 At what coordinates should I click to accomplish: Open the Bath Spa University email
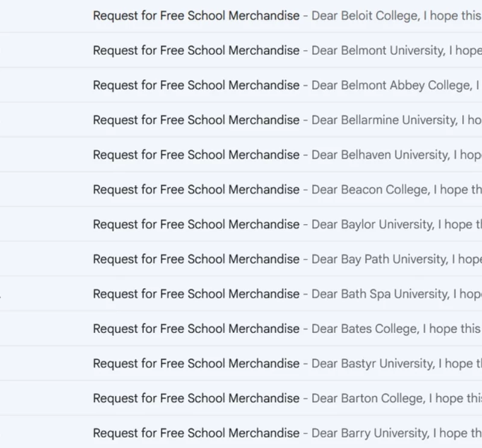coord(241,294)
